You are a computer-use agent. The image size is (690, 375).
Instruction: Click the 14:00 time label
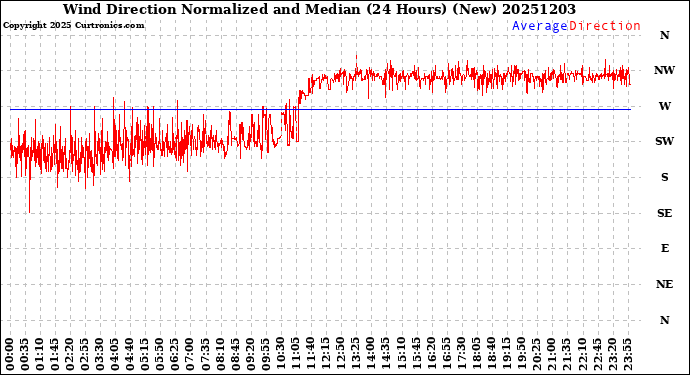point(371,354)
